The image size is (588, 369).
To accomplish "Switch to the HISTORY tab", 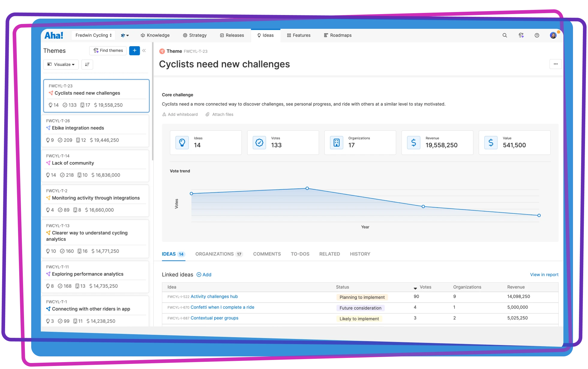I will pos(360,254).
